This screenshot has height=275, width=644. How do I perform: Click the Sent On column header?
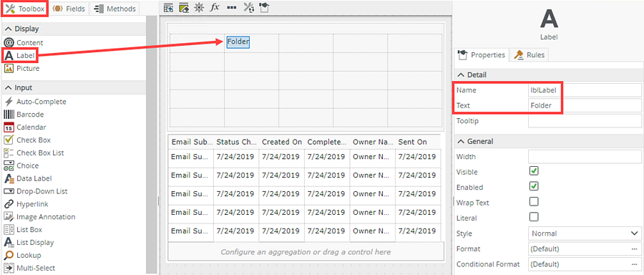[418, 142]
